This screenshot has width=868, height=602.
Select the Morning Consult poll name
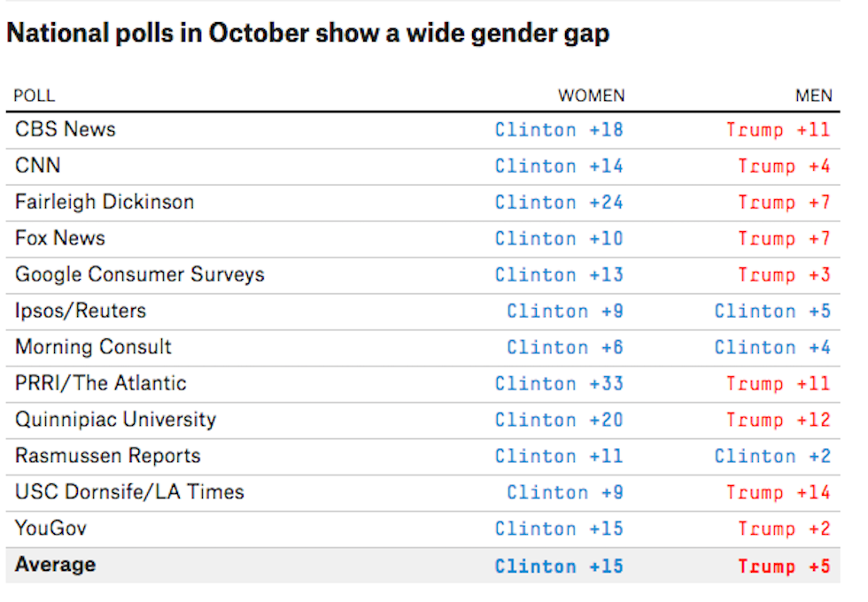point(93,347)
